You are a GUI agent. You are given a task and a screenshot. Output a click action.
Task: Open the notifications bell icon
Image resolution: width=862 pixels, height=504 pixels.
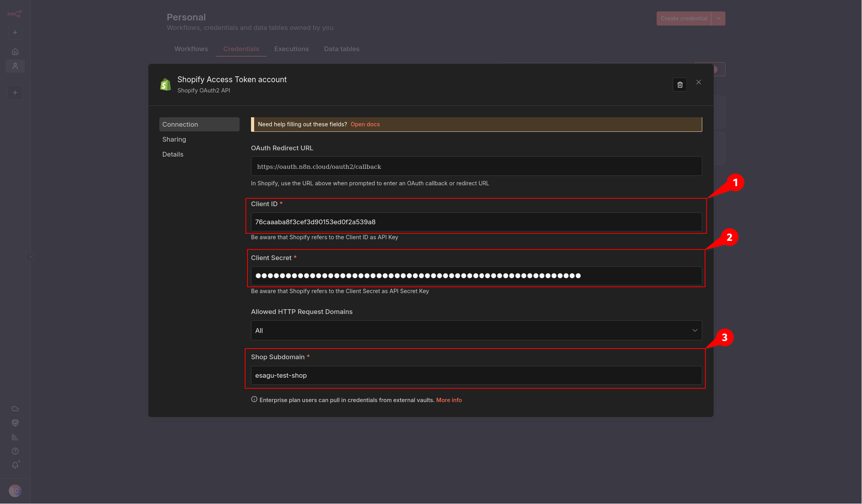click(15, 465)
